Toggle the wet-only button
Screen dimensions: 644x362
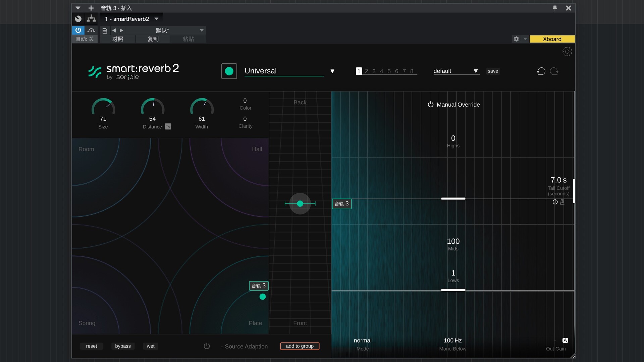[151, 346]
